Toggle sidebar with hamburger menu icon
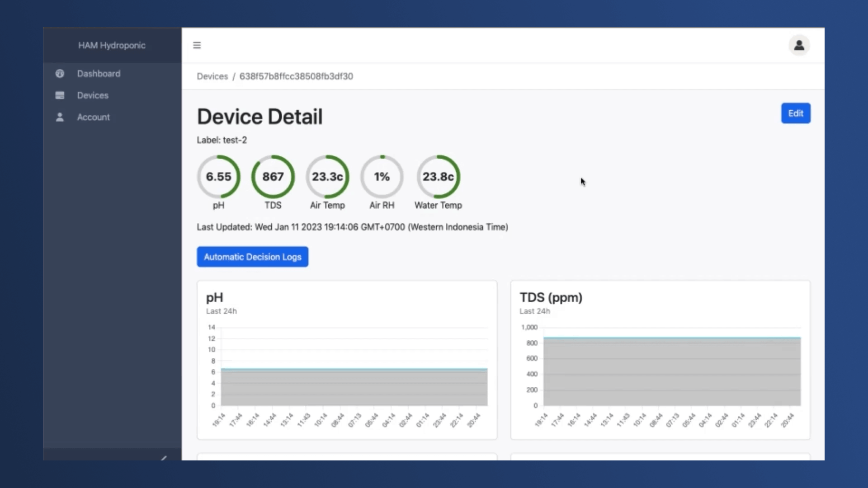Image resolution: width=868 pixels, height=488 pixels. [197, 45]
